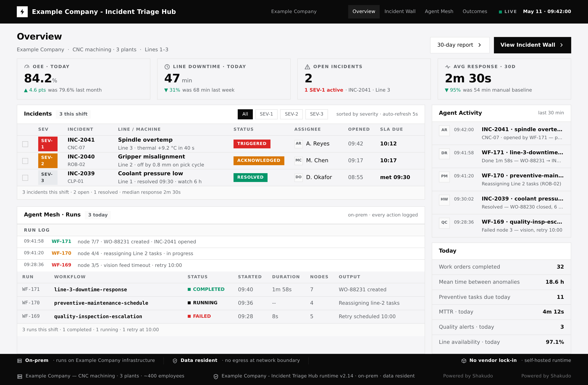Switch to the Agent Mesh tab
Viewport: 588px width, 385px height.
click(439, 11)
